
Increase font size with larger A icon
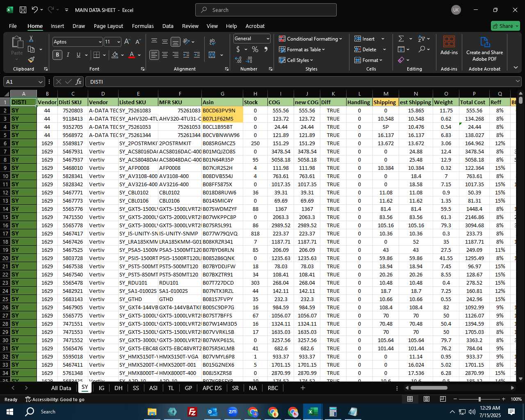pos(127,42)
